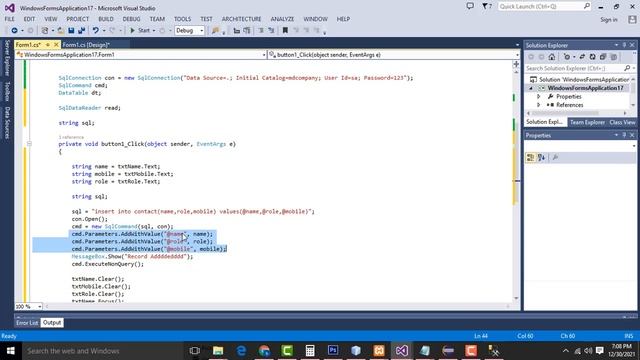640x360 pixels.
Task: Open the ANALYZE menu
Action: (x=282, y=19)
